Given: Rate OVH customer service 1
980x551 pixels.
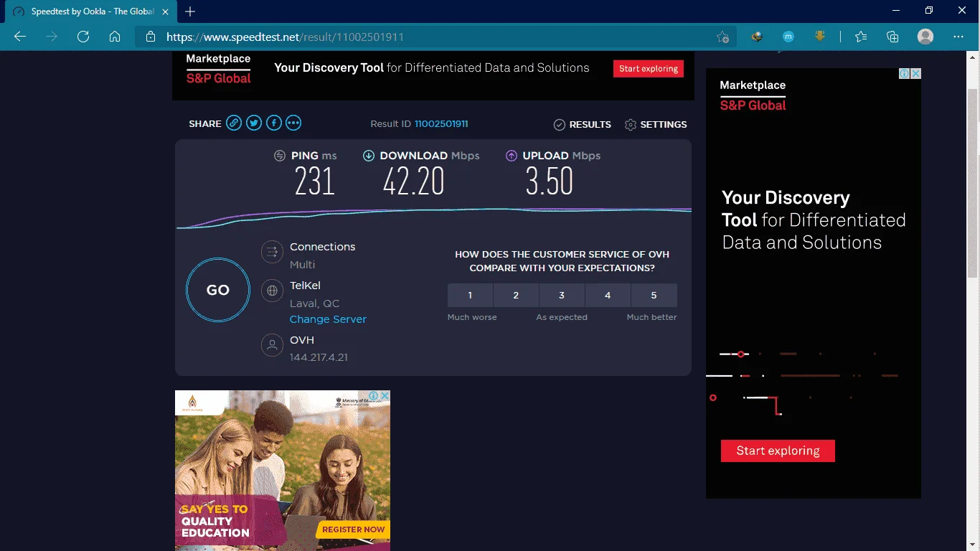Looking at the screenshot, I should 470,295.
